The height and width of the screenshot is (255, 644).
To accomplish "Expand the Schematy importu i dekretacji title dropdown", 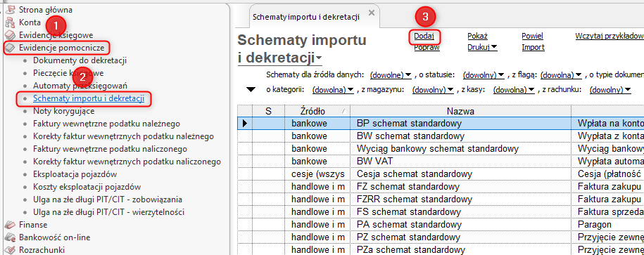I will click(x=319, y=59).
